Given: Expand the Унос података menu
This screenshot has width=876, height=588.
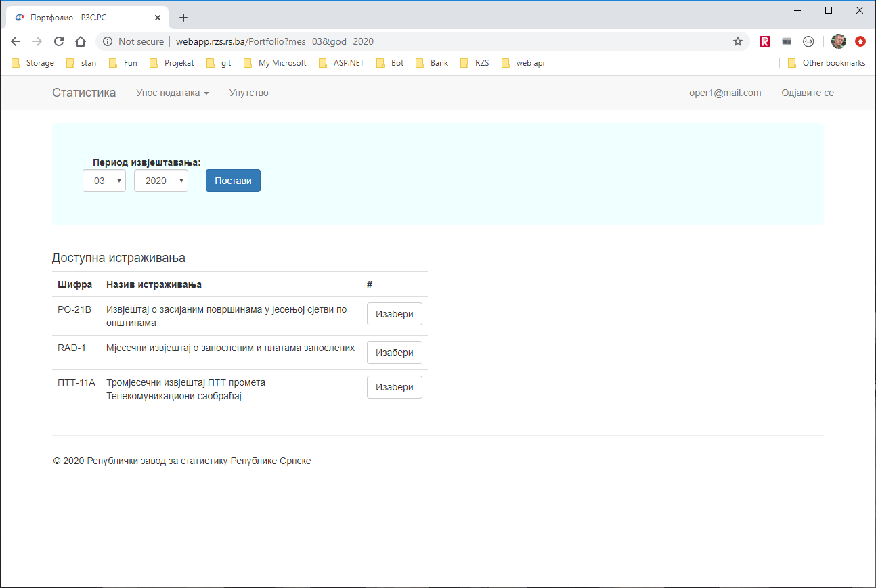Looking at the screenshot, I should pyautogui.click(x=173, y=93).
